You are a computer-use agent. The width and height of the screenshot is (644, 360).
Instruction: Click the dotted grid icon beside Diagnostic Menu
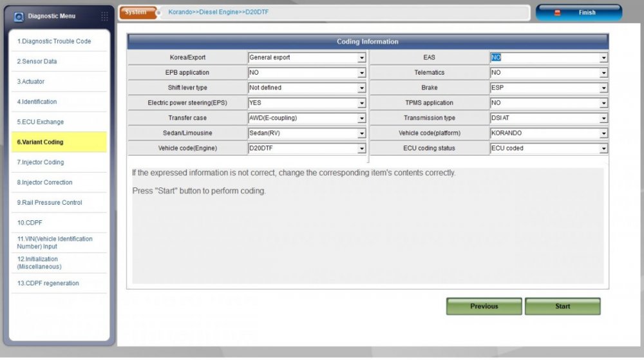pyautogui.click(x=104, y=16)
